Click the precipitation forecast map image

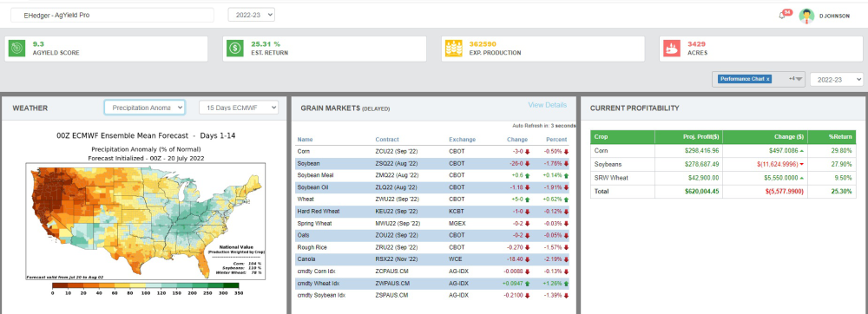pos(146,220)
